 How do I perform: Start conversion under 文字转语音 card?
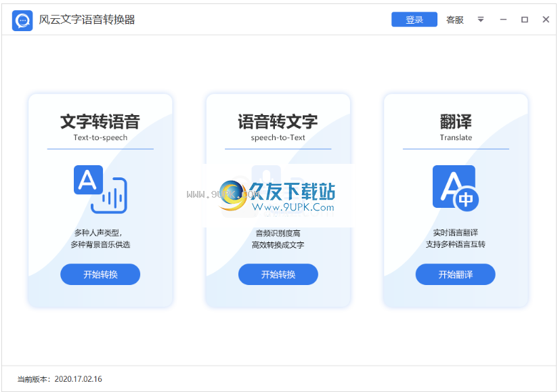100,274
